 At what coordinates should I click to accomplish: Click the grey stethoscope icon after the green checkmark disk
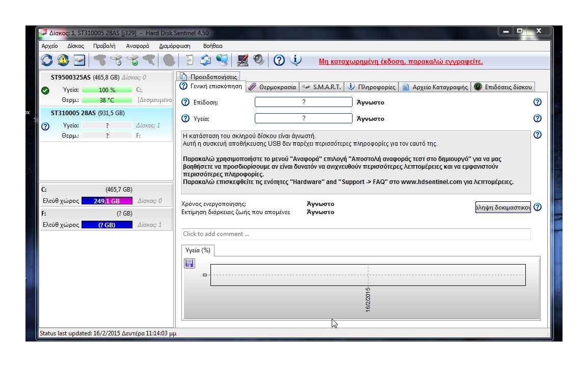click(x=149, y=60)
